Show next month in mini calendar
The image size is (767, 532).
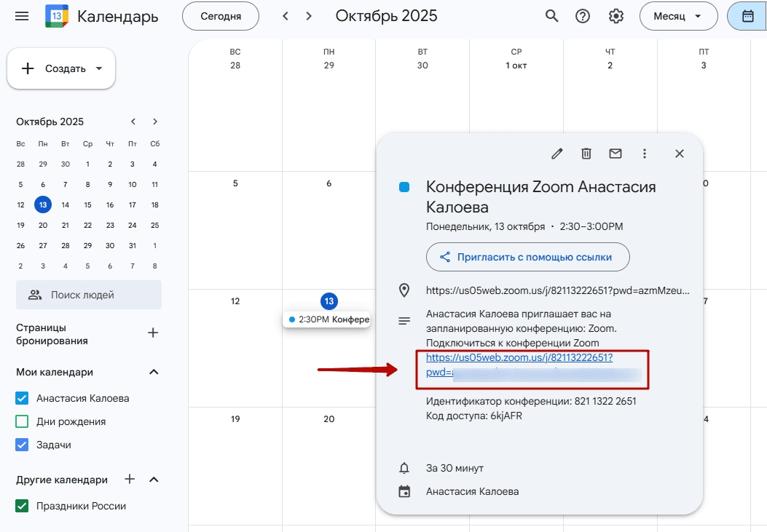pos(155,122)
